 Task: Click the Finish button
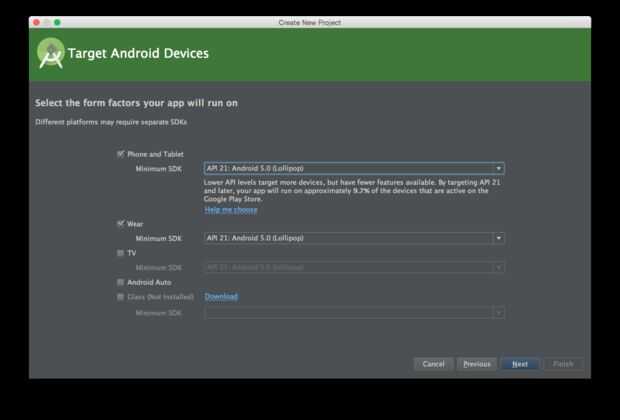coord(563,364)
